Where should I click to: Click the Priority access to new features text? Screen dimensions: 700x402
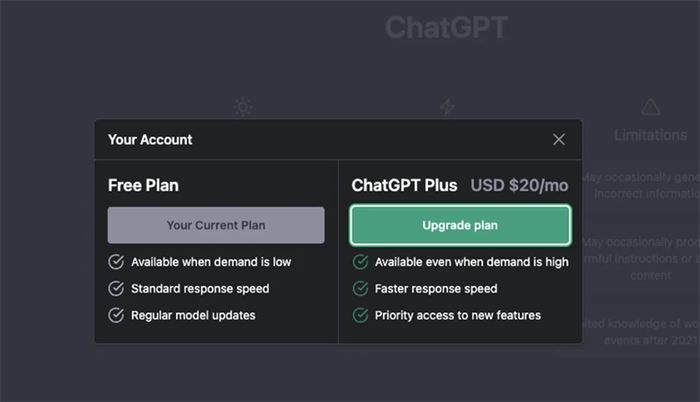tap(458, 316)
